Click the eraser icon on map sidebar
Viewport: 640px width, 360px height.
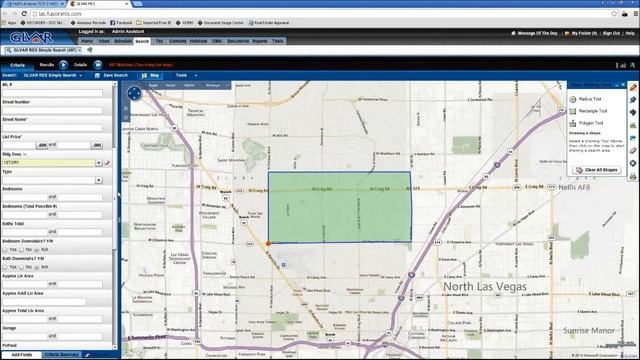coord(633,151)
